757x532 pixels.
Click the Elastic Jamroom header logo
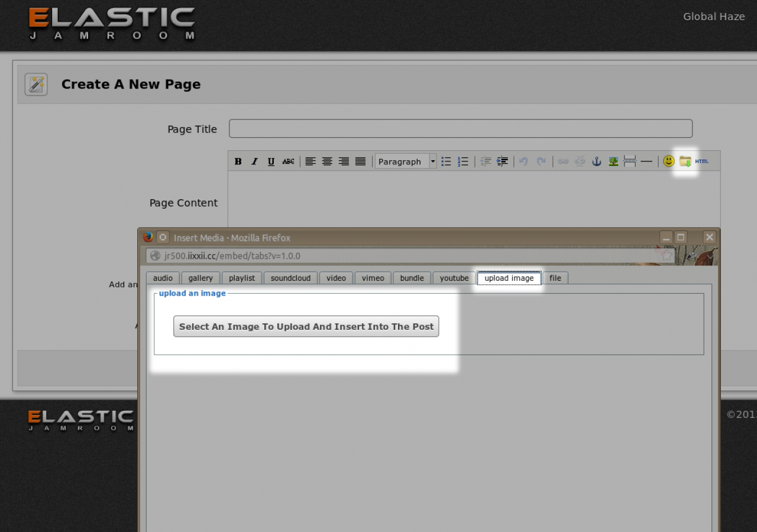click(112, 24)
